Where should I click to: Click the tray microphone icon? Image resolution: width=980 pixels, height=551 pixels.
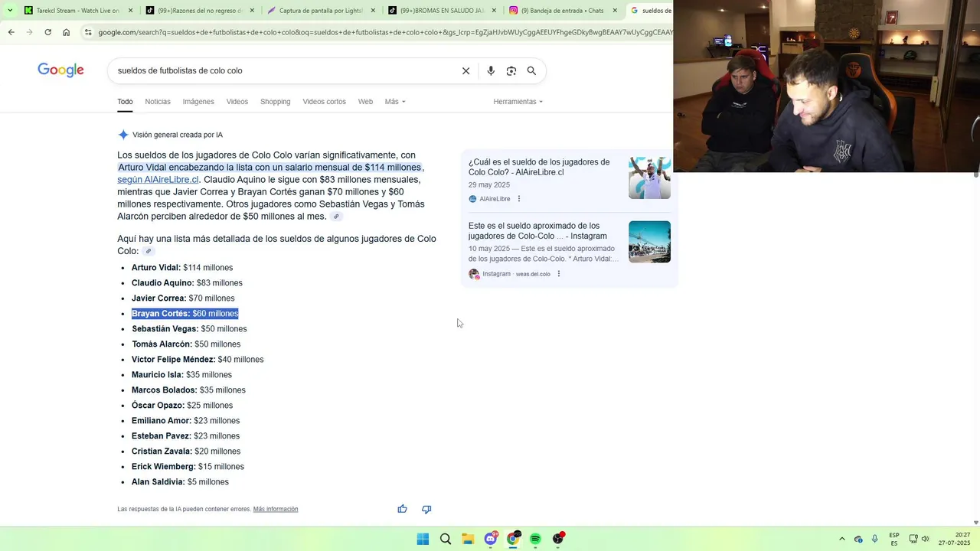coord(875,539)
